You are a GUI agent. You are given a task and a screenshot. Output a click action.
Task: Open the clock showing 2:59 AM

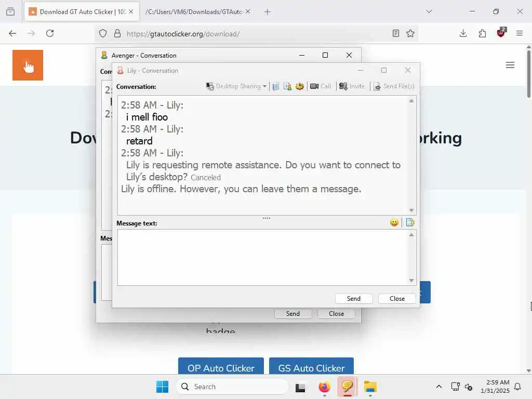pyautogui.click(x=495, y=387)
